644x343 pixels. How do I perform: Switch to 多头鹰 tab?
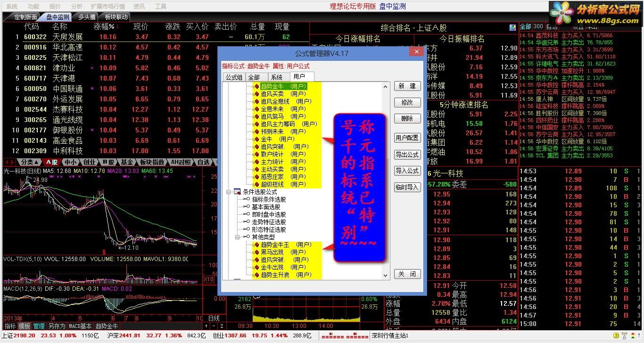coord(86,17)
